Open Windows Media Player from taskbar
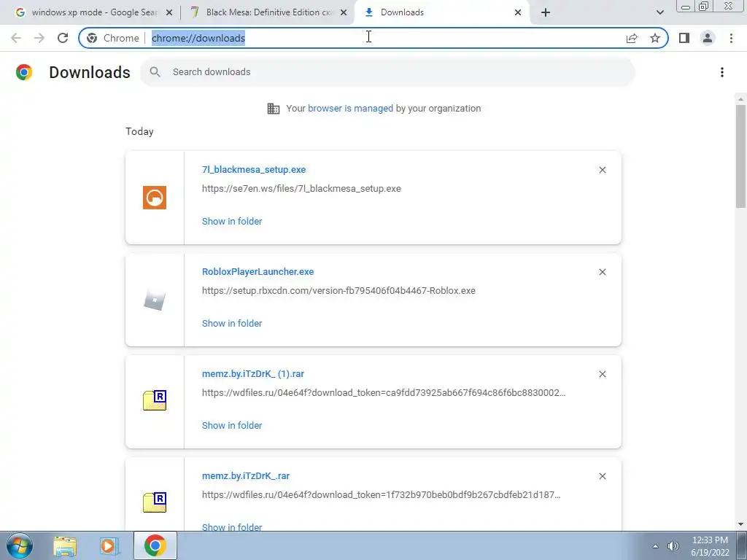The image size is (747, 560). point(109,545)
